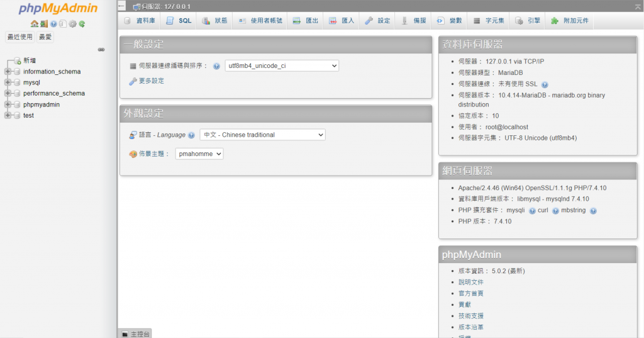
Task: Open the 設定 settings tab
Action: click(x=377, y=21)
